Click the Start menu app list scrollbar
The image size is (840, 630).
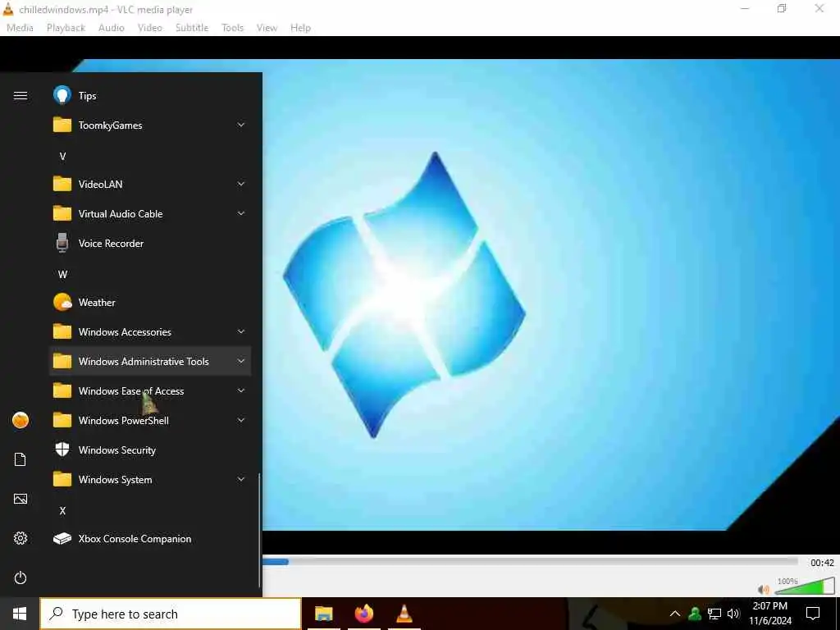coord(260,531)
